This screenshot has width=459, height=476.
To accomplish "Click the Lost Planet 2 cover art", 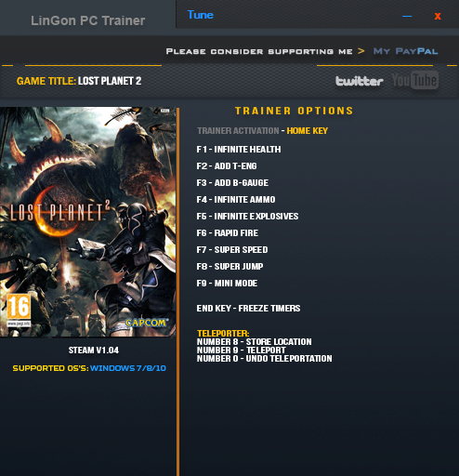I will pyautogui.click(x=88, y=222).
